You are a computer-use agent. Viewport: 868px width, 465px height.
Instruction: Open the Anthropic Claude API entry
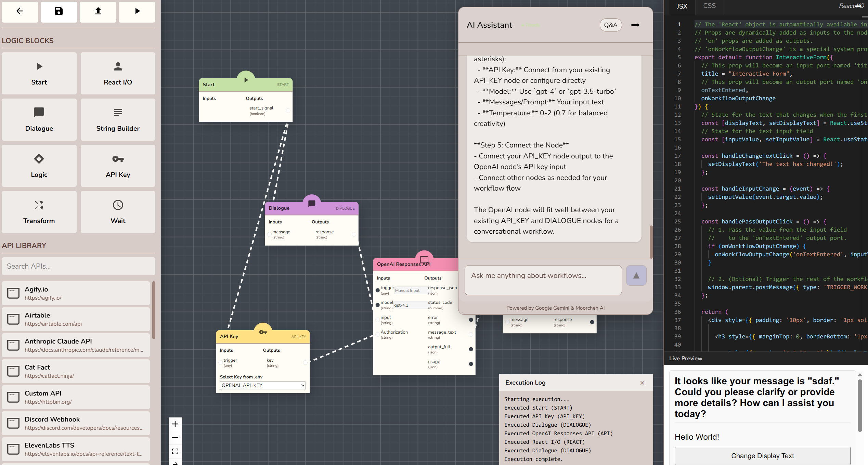pyautogui.click(x=76, y=345)
